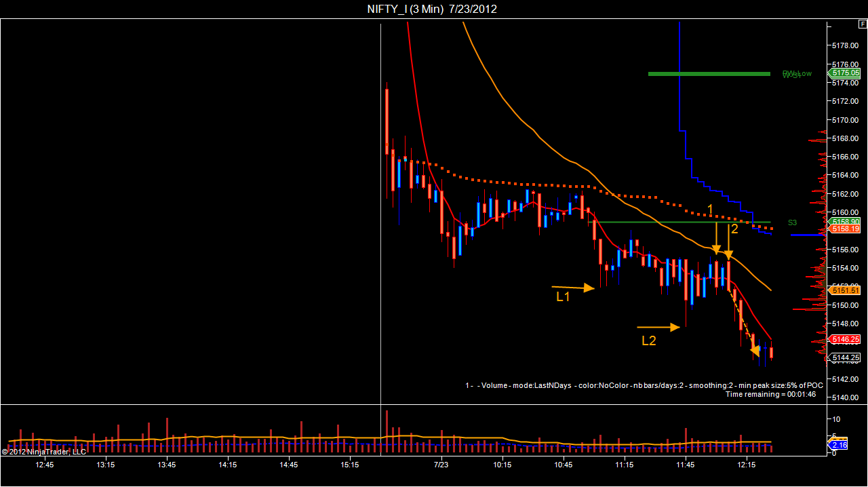Click the 5162.00 price axis label

pyautogui.click(x=845, y=194)
